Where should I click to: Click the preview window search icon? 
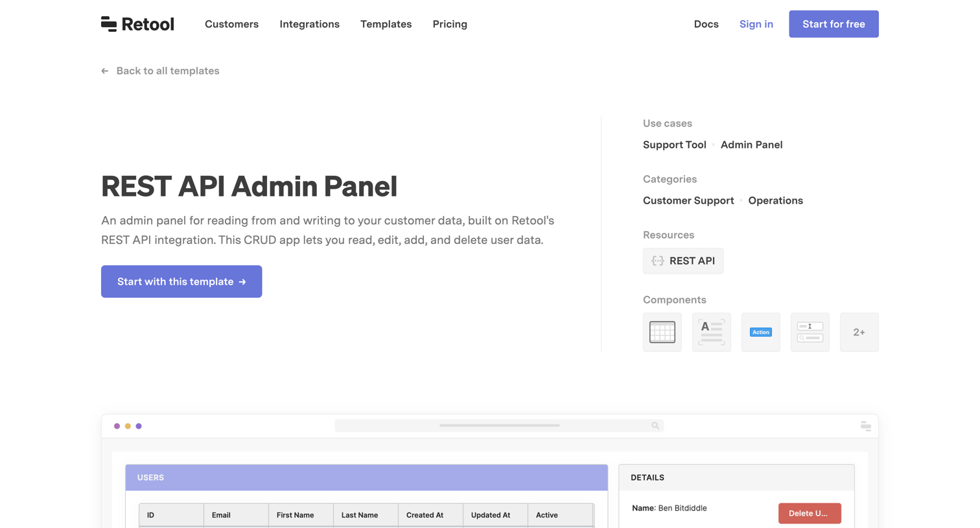click(655, 426)
